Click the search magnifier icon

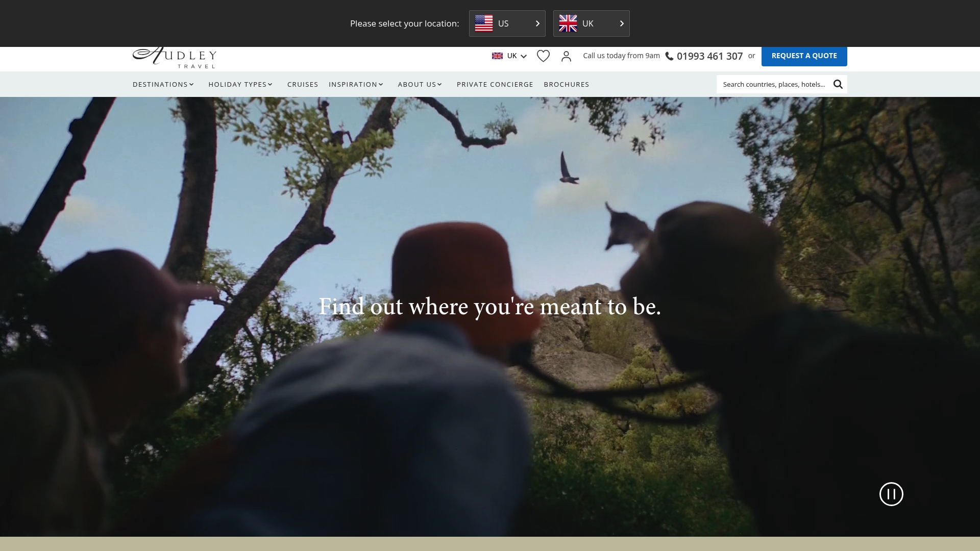pyautogui.click(x=838, y=84)
